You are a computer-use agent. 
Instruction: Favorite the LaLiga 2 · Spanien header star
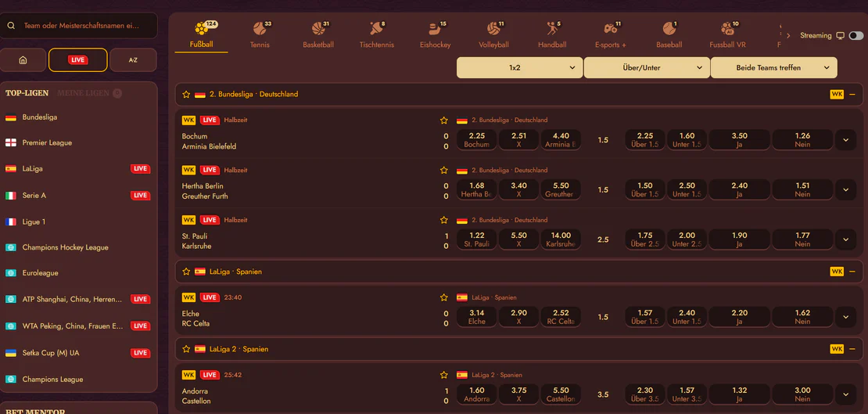pyautogui.click(x=186, y=349)
